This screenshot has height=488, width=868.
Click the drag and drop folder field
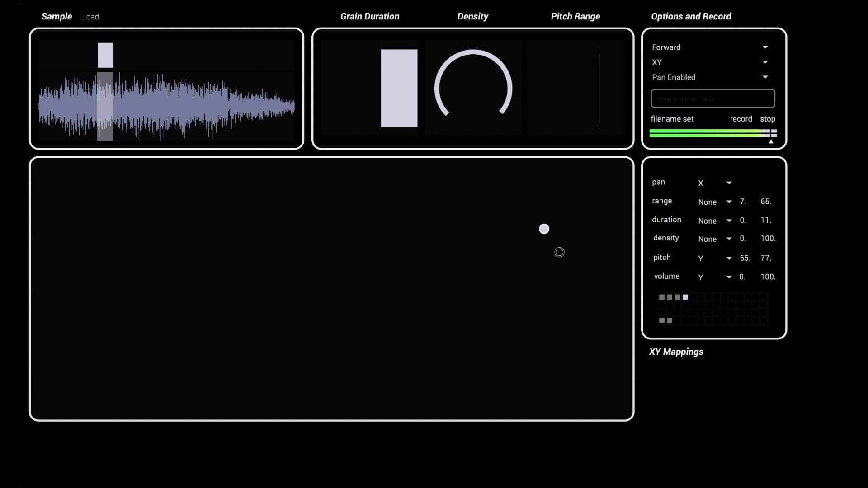[x=712, y=99]
